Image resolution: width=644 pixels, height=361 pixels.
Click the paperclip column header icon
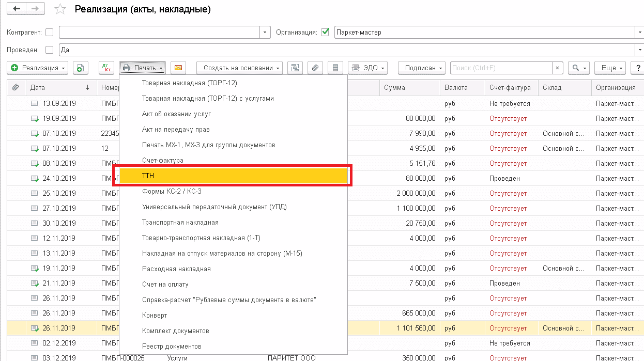click(16, 87)
